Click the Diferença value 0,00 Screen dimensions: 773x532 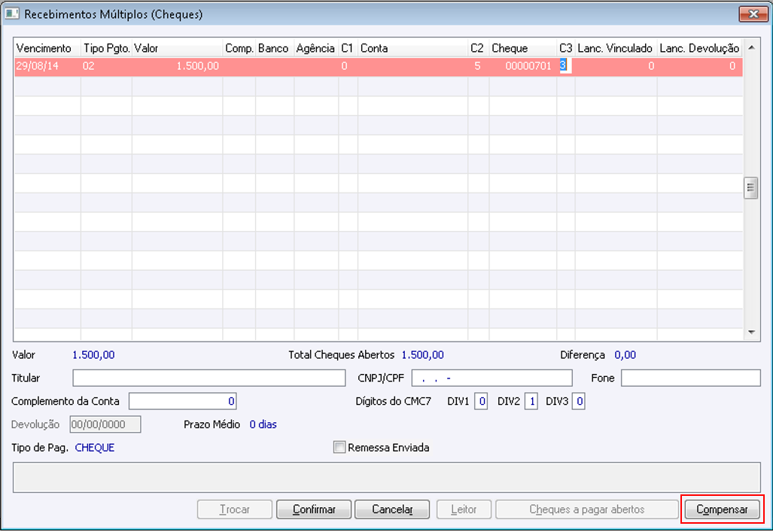pyautogui.click(x=625, y=355)
